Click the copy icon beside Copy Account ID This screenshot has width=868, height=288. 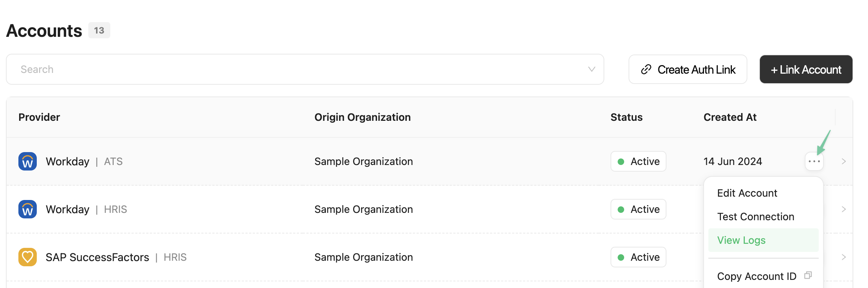[x=808, y=275]
